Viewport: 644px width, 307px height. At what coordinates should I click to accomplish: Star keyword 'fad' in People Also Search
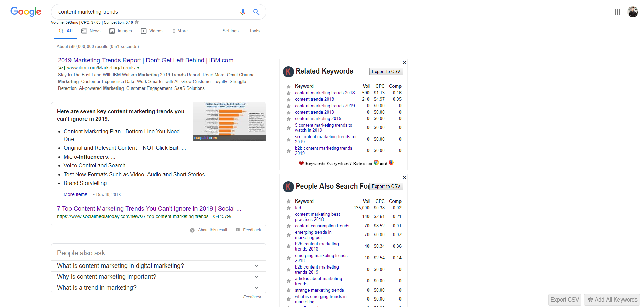[289, 208]
